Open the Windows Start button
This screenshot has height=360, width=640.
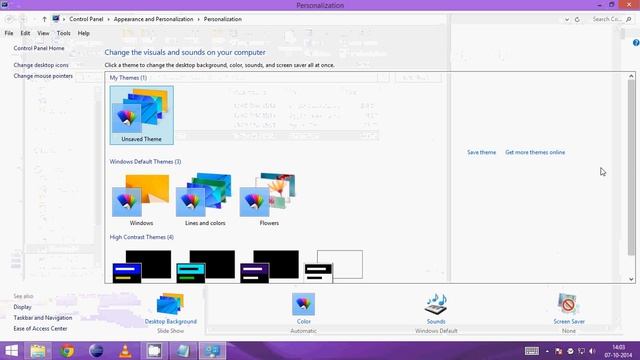click(x=11, y=351)
